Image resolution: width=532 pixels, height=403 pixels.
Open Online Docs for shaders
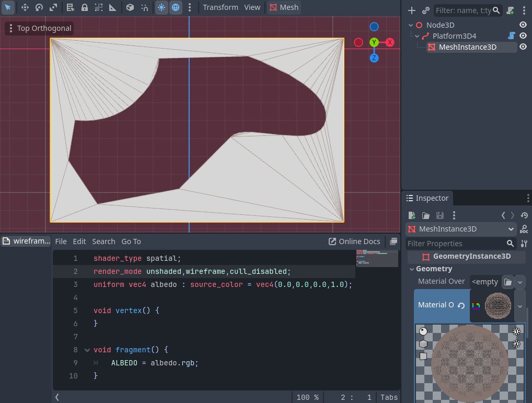pos(354,241)
